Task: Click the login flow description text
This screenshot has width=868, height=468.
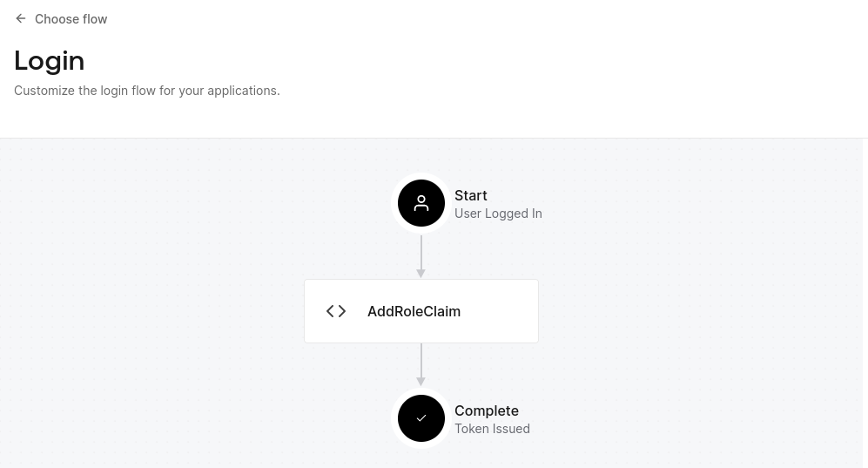Action: point(147,91)
